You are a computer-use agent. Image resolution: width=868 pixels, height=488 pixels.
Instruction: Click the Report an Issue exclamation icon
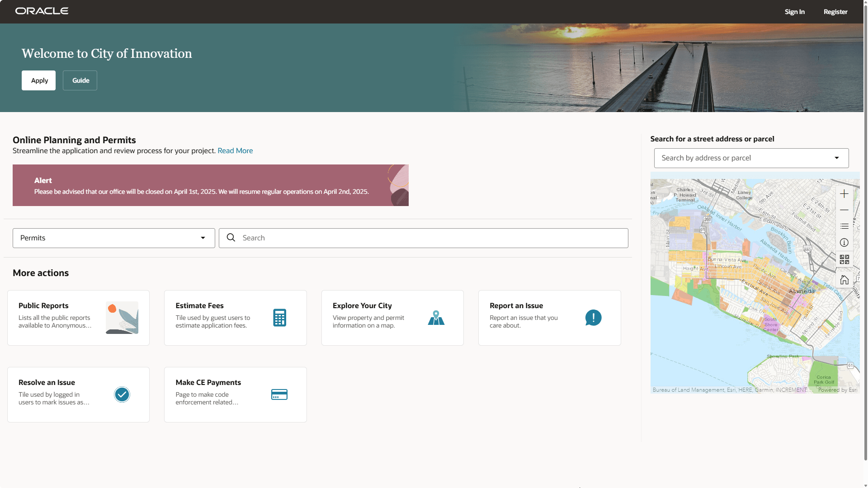click(x=593, y=318)
